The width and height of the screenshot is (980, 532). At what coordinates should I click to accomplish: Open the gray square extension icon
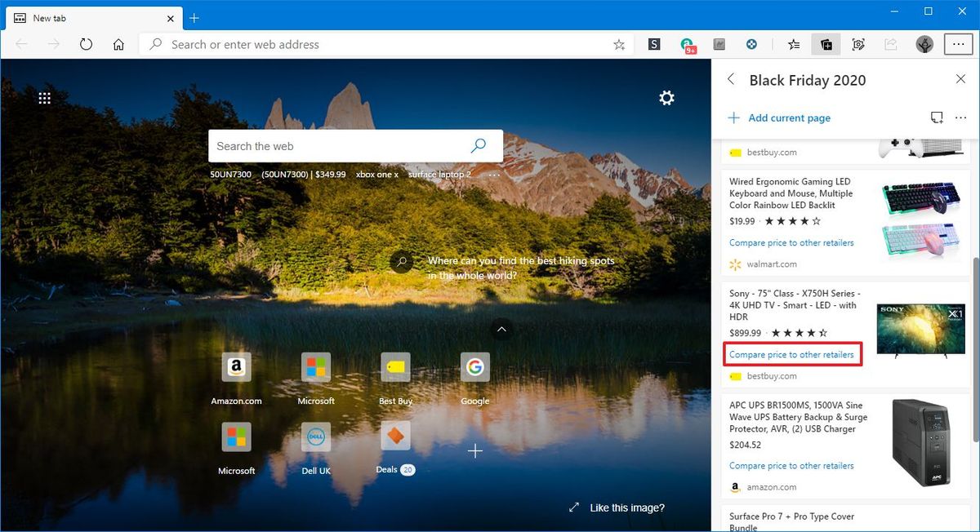point(719,45)
